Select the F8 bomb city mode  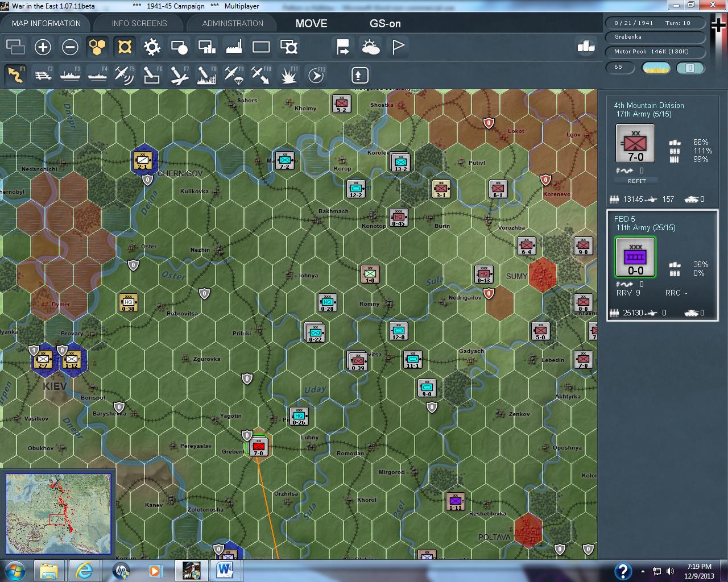click(x=206, y=75)
